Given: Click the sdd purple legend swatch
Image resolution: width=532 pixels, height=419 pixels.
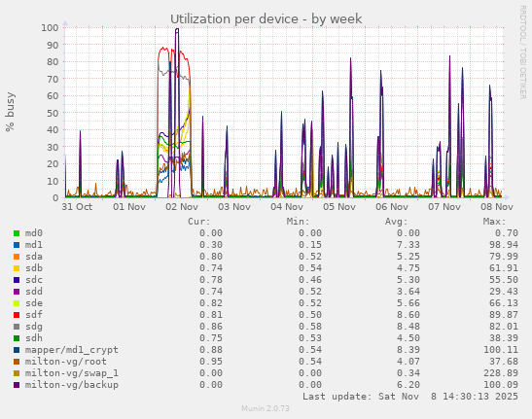Looking at the screenshot, I should 17,292.
